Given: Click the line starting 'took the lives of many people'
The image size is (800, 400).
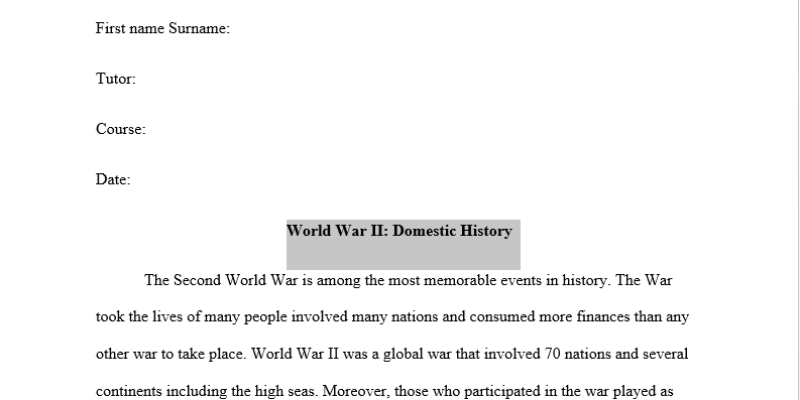Looking at the screenshot, I should coord(392,317).
